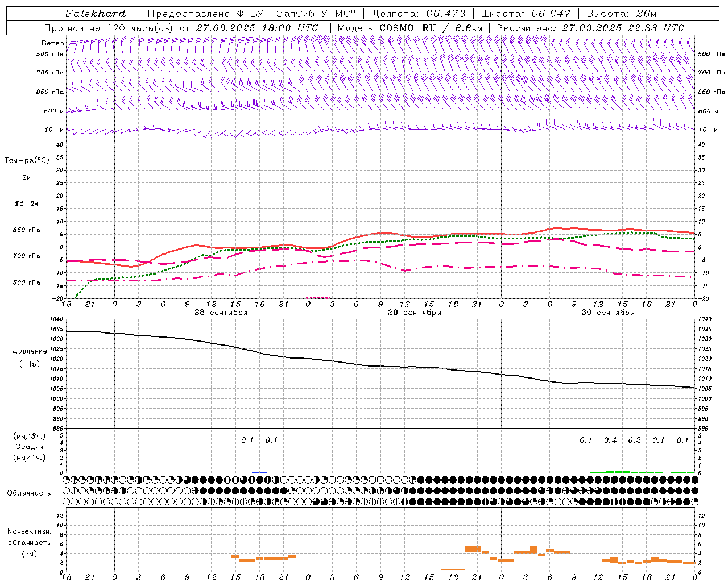This screenshot has height=582, width=728.
Task: Select the 2м temperature legend entry
Action: click(x=27, y=178)
